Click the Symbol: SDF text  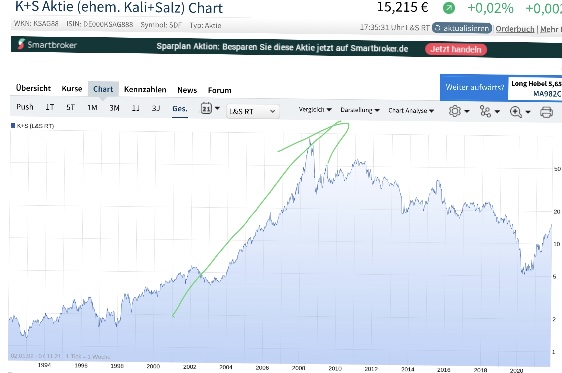point(161,25)
